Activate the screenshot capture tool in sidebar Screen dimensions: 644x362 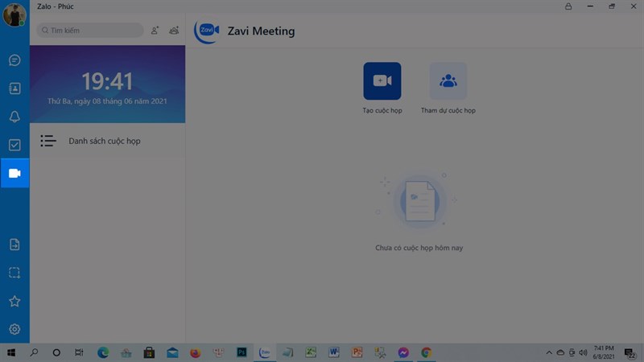tap(14, 273)
